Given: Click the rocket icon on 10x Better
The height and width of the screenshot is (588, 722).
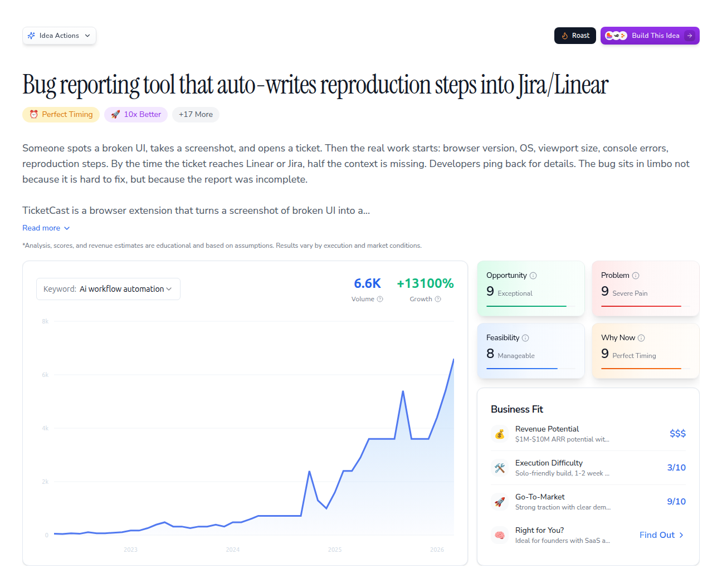Looking at the screenshot, I should [x=115, y=114].
